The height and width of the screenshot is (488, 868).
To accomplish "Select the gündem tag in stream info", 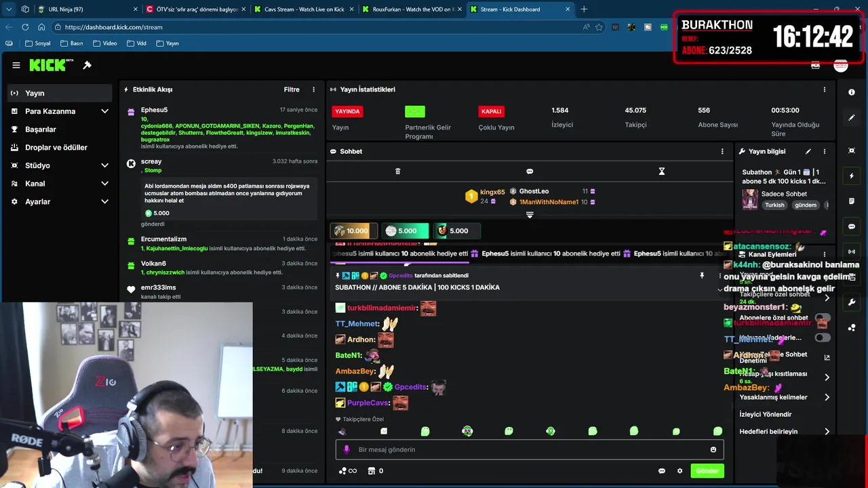I will [806, 205].
